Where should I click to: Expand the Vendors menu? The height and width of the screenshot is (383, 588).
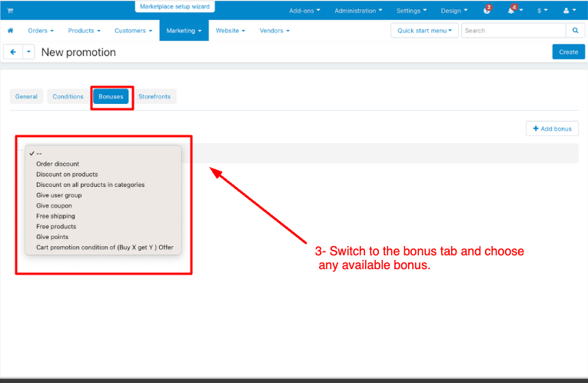tap(274, 31)
